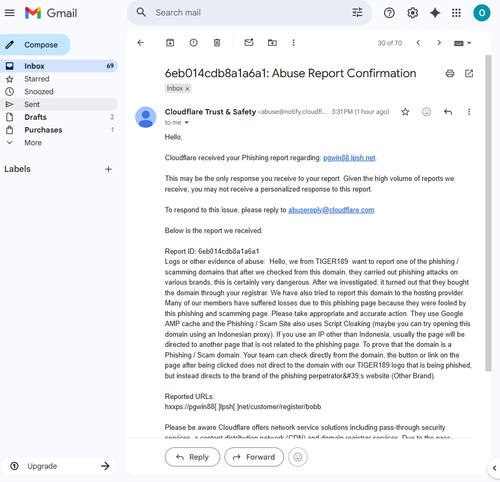The image size is (500, 482).
Task: Open the account avatar menu
Action: 481,13
